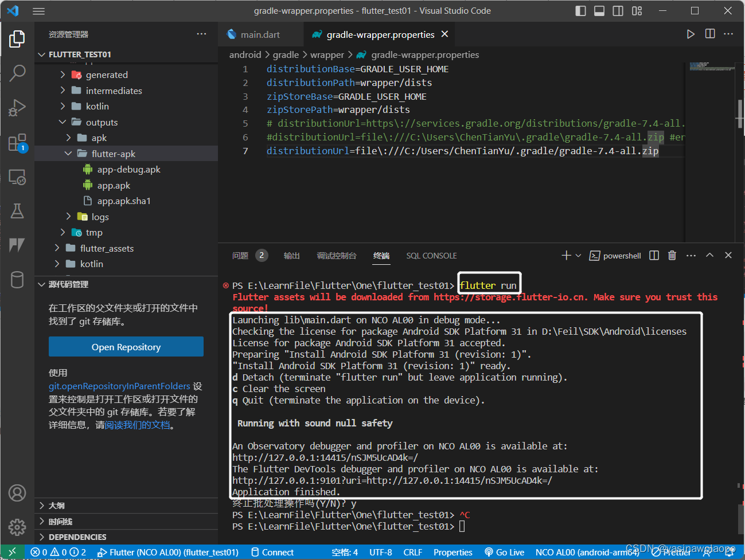The image size is (745, 560).
Task: Open the database cylinder activity icon
Action: pyautogui.click(x=17, y=280)
